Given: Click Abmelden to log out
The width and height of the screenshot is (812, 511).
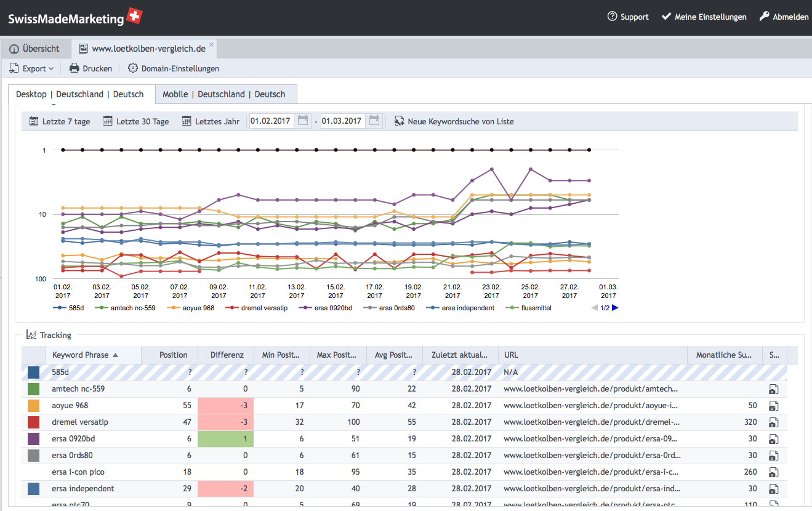Looking at the screenshot, I should pyautogui.click(x=783, y=17).
